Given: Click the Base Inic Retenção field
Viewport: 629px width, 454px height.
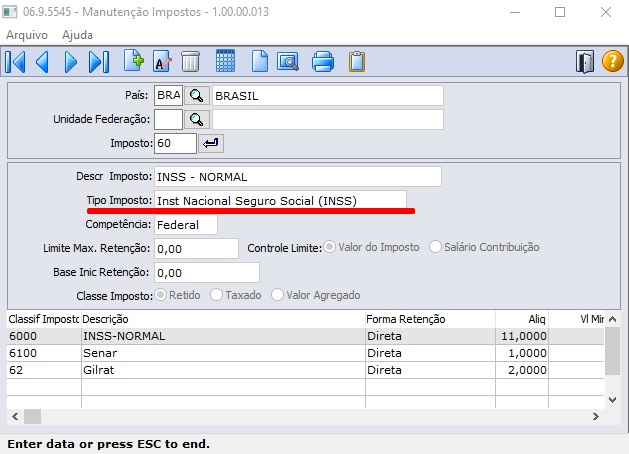Looking at the screenshot, I should 207,273.
